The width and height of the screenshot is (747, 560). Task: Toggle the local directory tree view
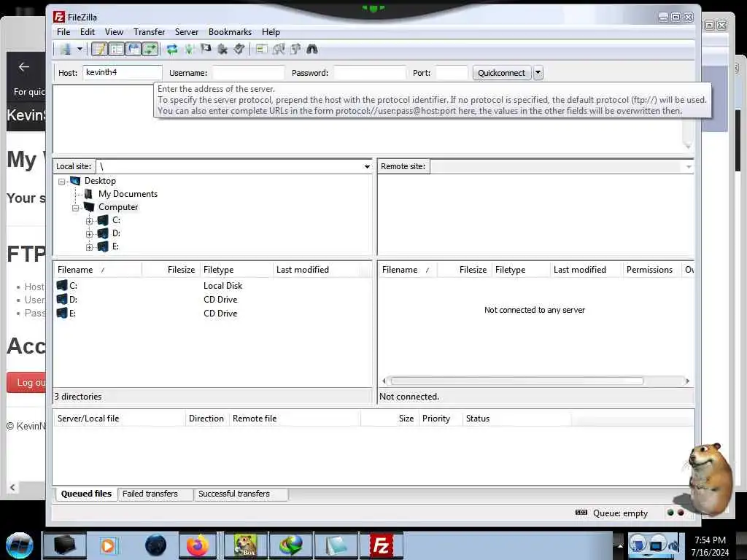click(x=116, y=49)
